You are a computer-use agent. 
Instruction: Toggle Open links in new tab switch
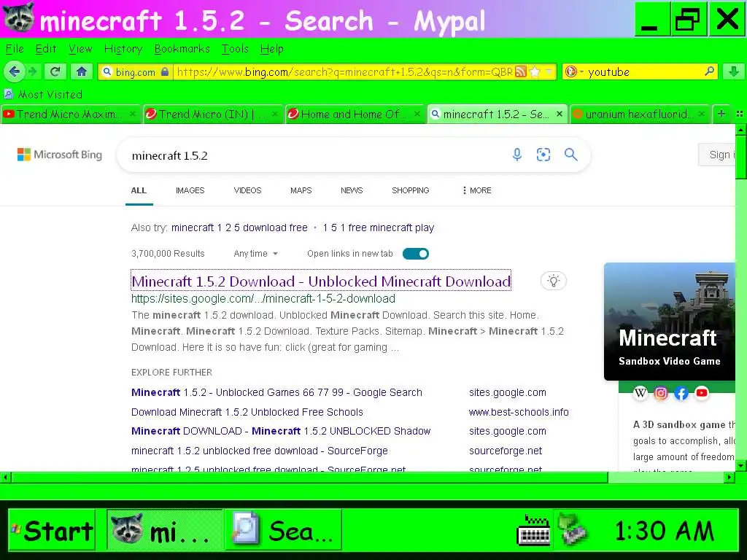(x=415, y=254)
